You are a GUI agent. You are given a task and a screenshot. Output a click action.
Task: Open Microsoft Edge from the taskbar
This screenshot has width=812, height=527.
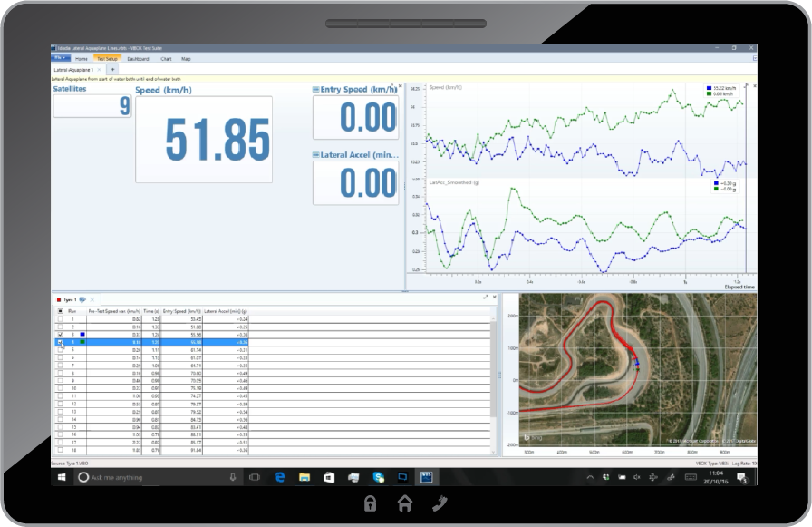pyautogui.click(x=281, y=477)
